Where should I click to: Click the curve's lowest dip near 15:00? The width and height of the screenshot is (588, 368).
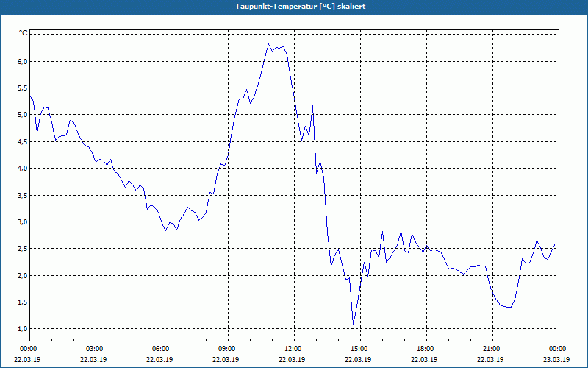pos(354,325)
